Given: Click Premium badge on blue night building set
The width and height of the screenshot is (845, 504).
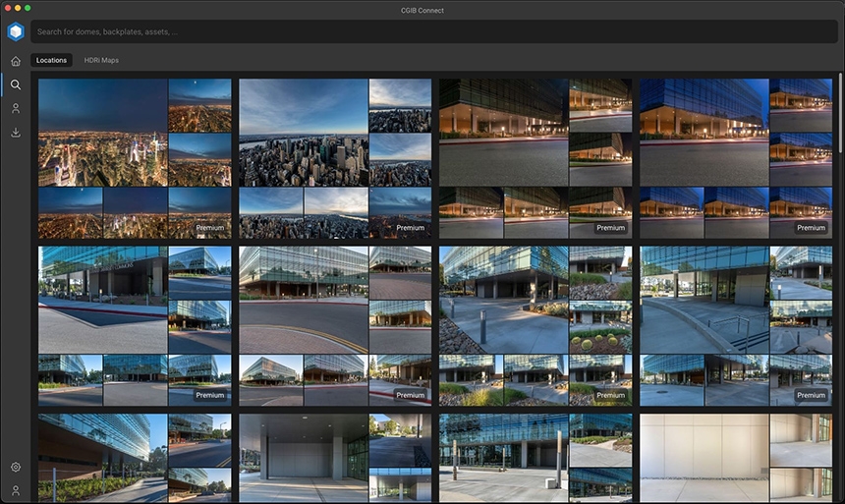Looking at the screenshot, I should pos(811,228).
